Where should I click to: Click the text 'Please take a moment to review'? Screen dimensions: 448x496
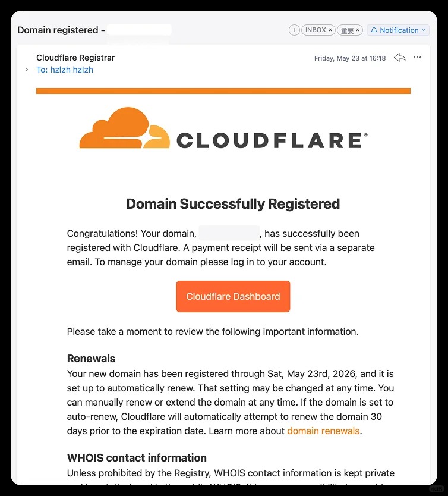pyautogui.click(x=135, y=331)
